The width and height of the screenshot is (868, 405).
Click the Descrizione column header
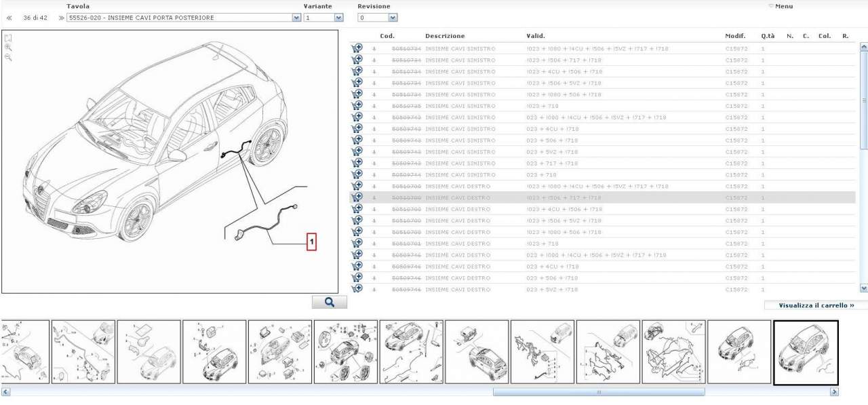pos(445,36)
